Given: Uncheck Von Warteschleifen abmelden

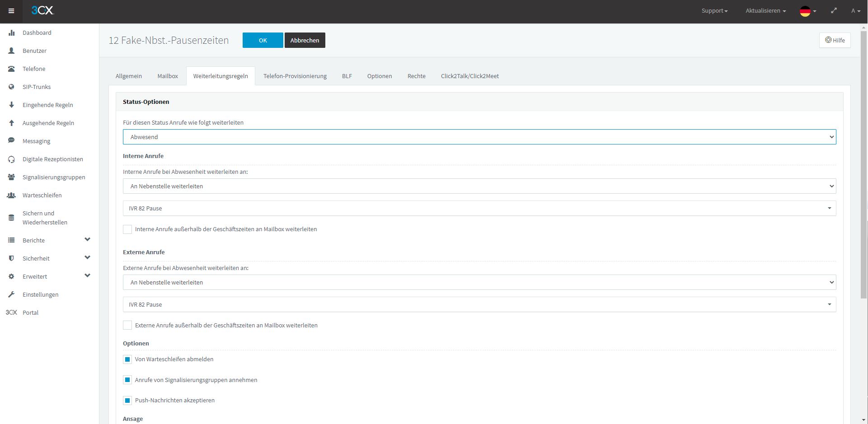Looking at the screenshot, I should (127, 359).
